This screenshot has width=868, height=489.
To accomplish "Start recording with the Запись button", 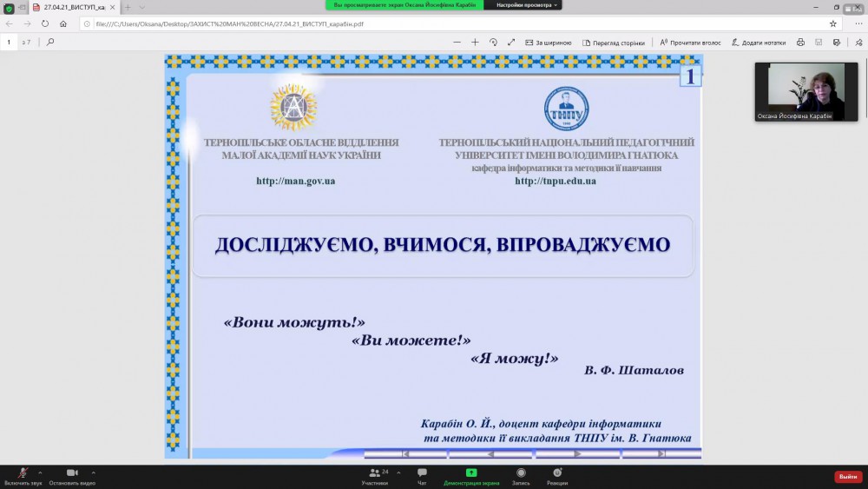I will click(x=521, y=473).
